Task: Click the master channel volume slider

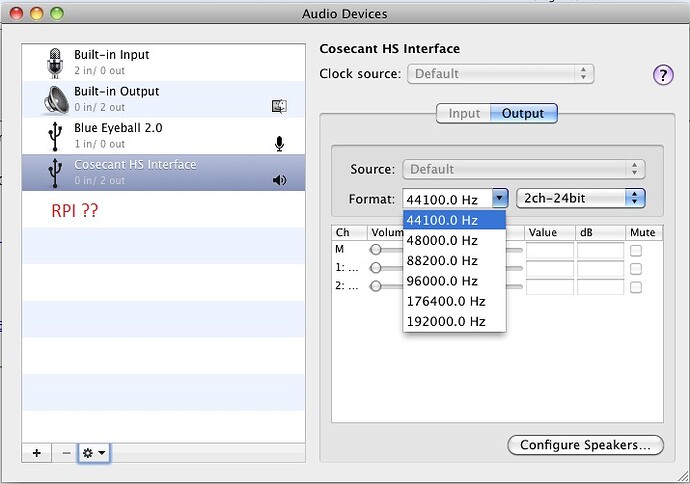Action: [377, 250]
